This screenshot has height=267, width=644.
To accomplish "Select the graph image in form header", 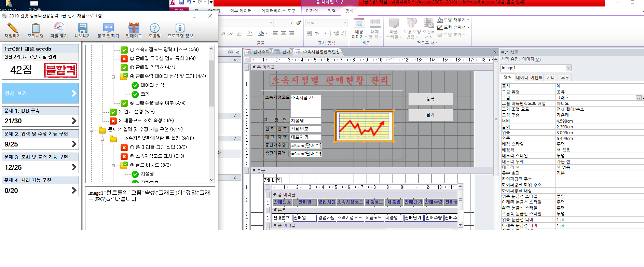I will 364,126.
